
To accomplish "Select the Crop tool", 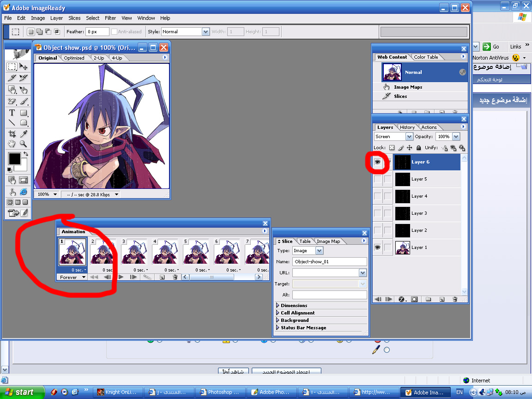I will tap(12, 133).
